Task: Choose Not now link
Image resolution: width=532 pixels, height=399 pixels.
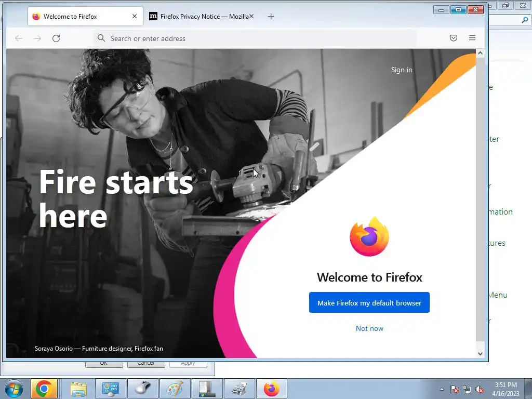Action: [x=369, y=328]
